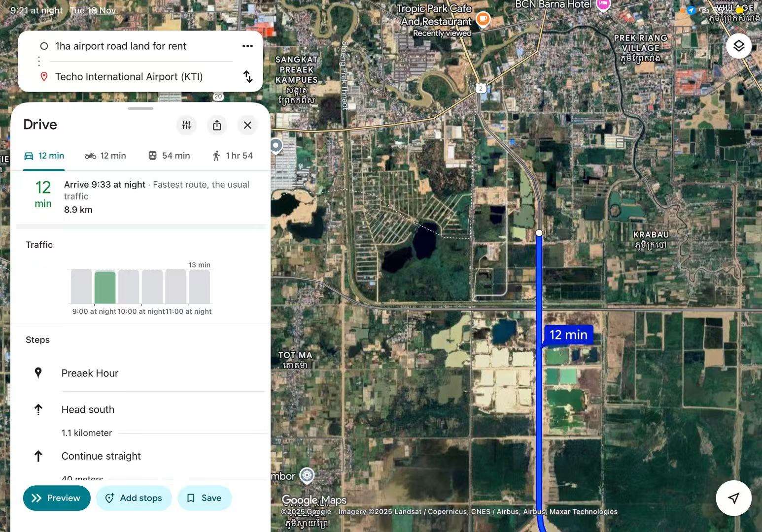The width and height of the screenshot is (762, 532).
Task: Save this route
Action: point(205,498)
